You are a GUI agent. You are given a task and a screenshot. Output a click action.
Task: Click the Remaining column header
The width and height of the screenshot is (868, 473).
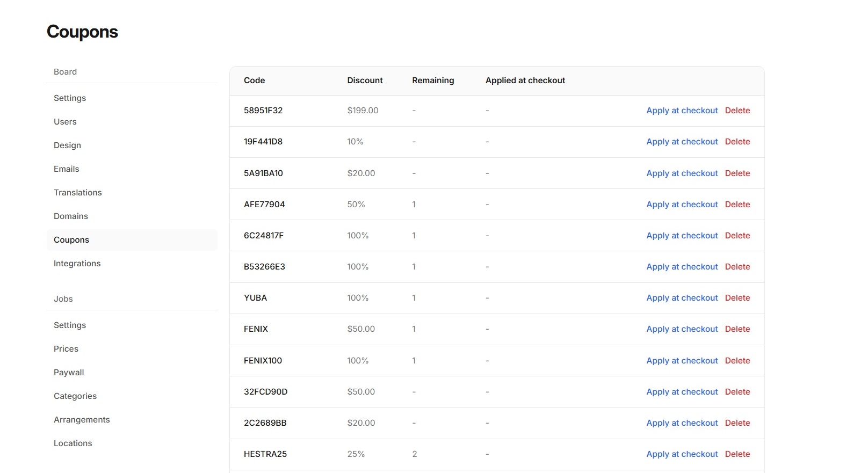click(x=433, y=81)
